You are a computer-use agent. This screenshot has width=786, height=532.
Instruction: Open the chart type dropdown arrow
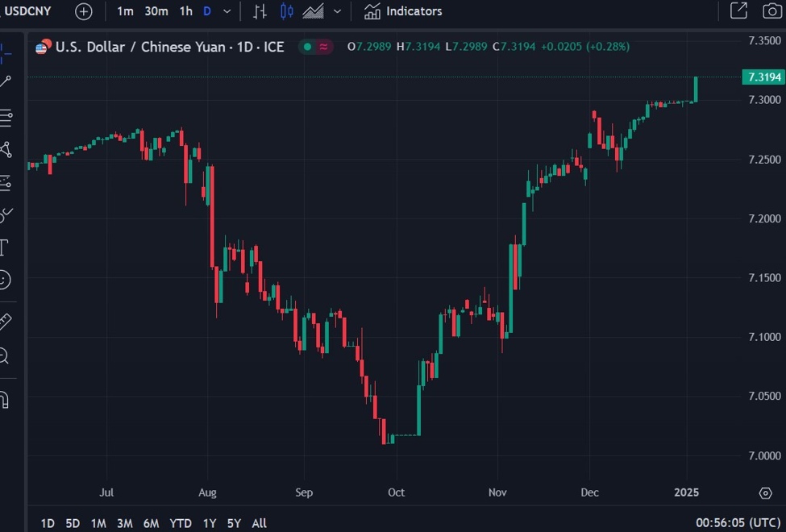(336, 10)
